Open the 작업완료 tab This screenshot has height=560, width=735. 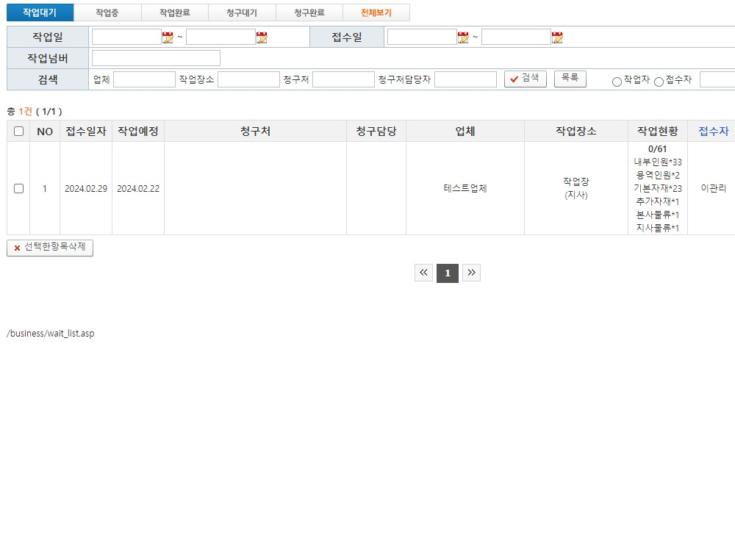coord(175,12)
